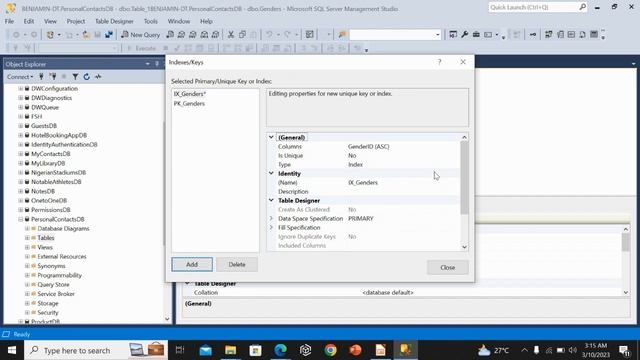
Task: Click the help question mark in the Indexes/Keys dialog
Action: click(440, 62)
